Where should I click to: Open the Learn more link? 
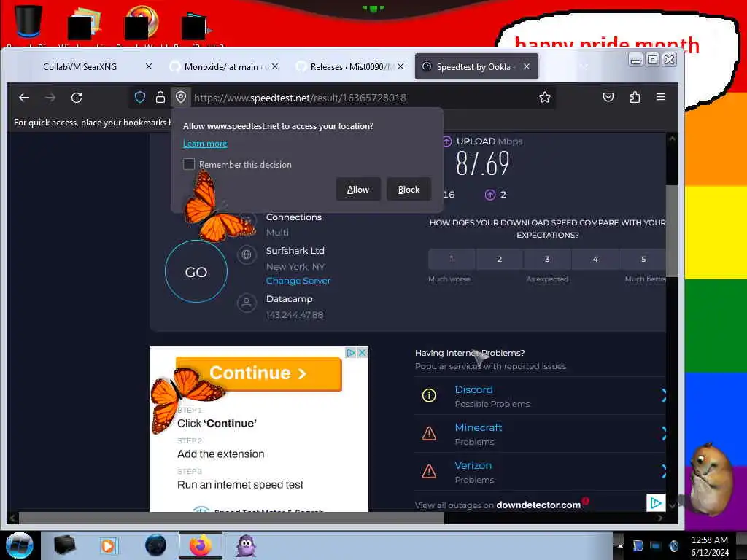tap(205, 144)
